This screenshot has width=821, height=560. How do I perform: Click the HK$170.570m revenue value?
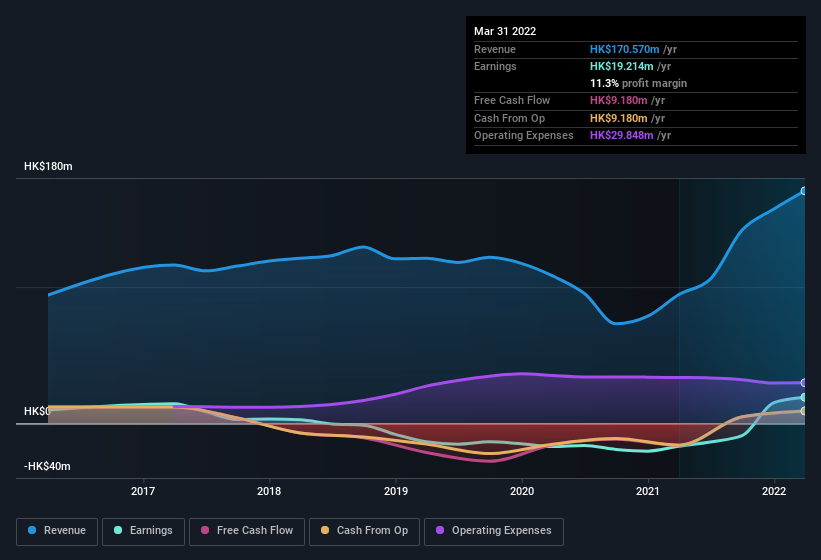[x=624, y=49]
